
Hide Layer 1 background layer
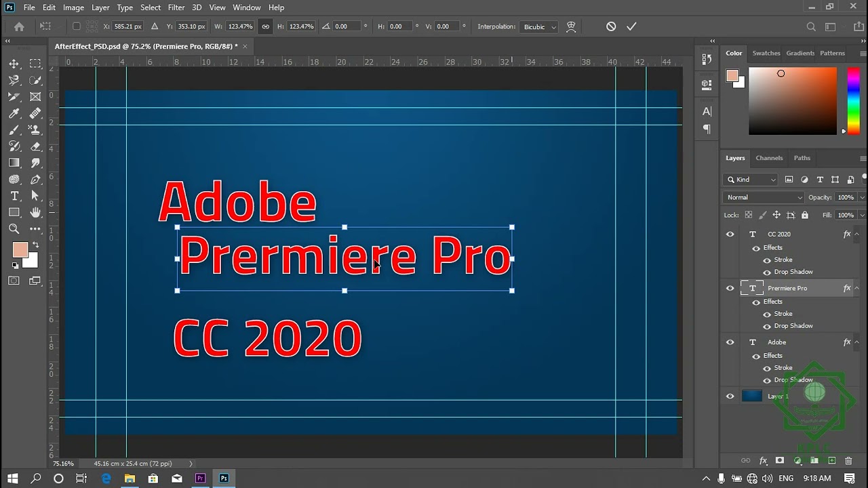pyautogui.click(x=730, y=396)
